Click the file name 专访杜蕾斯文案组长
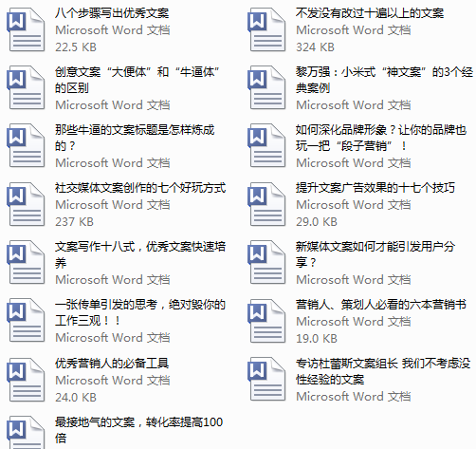The height and width of the screenshot is (449, 476). coord(383,371)
